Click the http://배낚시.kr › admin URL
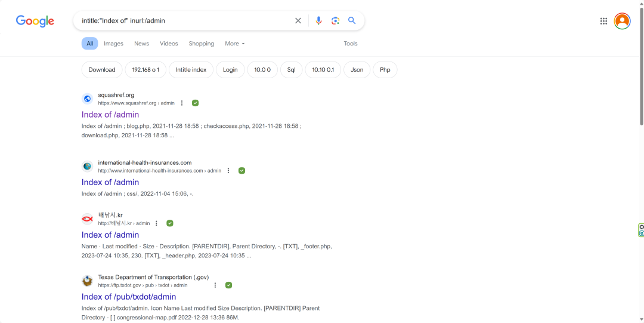 coord(123,223)
